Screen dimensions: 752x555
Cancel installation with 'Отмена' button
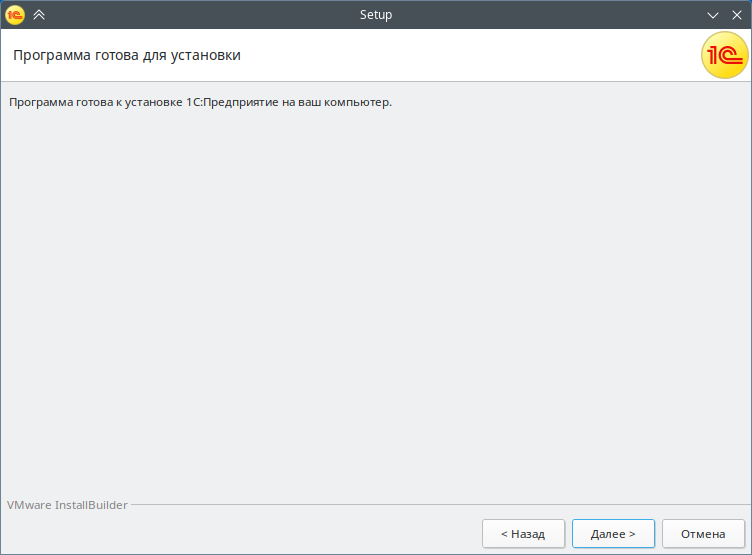(x=703, y=534)
